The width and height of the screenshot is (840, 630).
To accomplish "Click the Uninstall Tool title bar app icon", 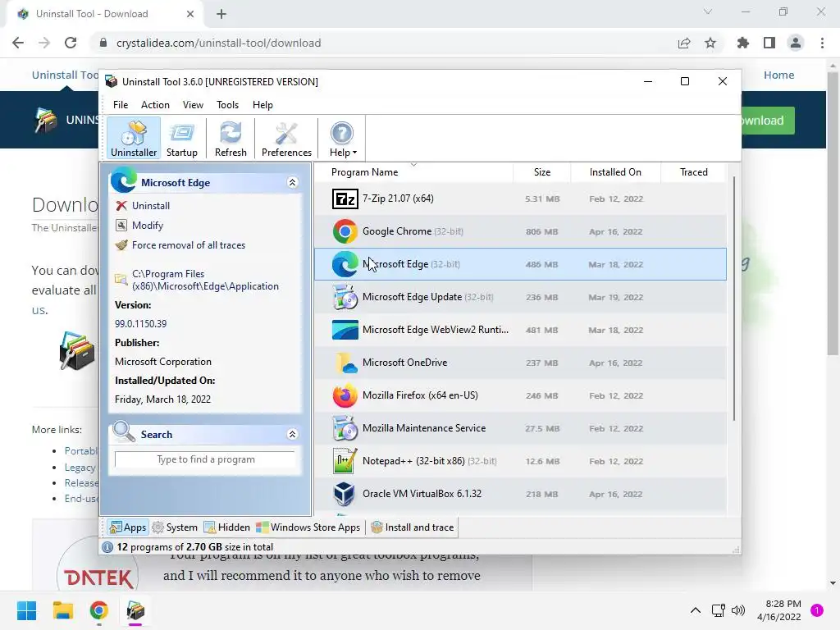I will (x=112, y=81).
